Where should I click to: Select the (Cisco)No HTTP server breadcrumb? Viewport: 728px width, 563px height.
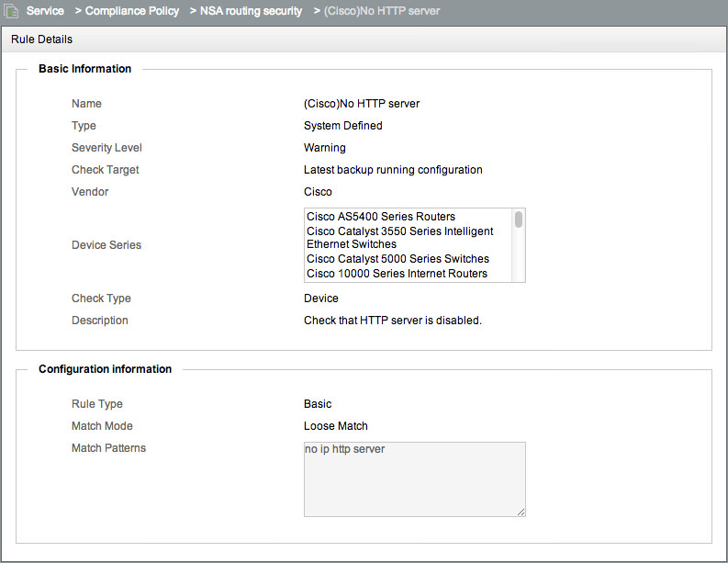click(382, 11)
